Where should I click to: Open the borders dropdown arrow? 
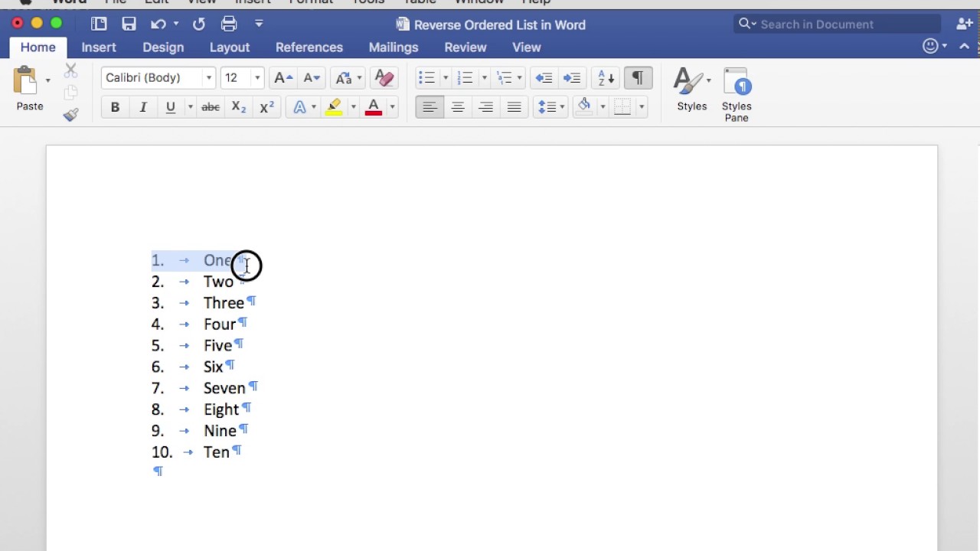pos(642,108)
